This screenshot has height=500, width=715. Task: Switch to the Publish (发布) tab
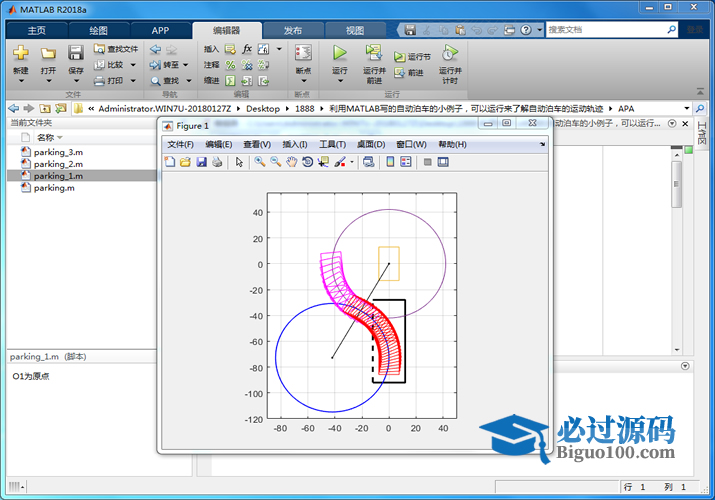pos(293,31)
